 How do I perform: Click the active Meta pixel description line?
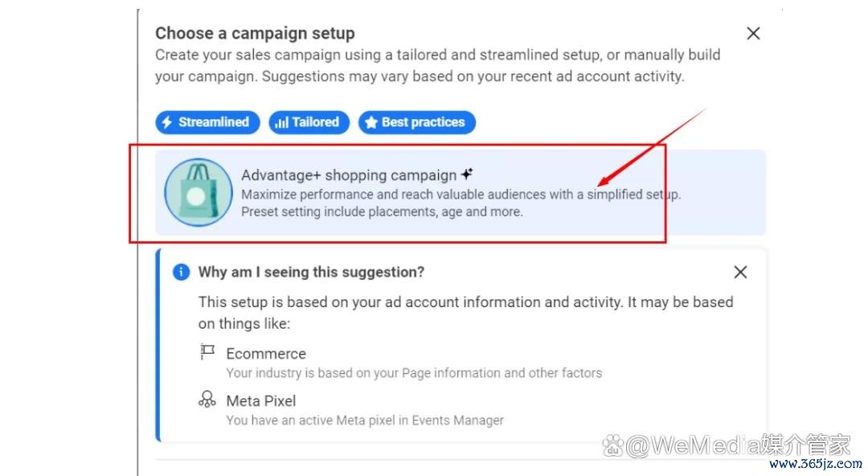point(365,420)
